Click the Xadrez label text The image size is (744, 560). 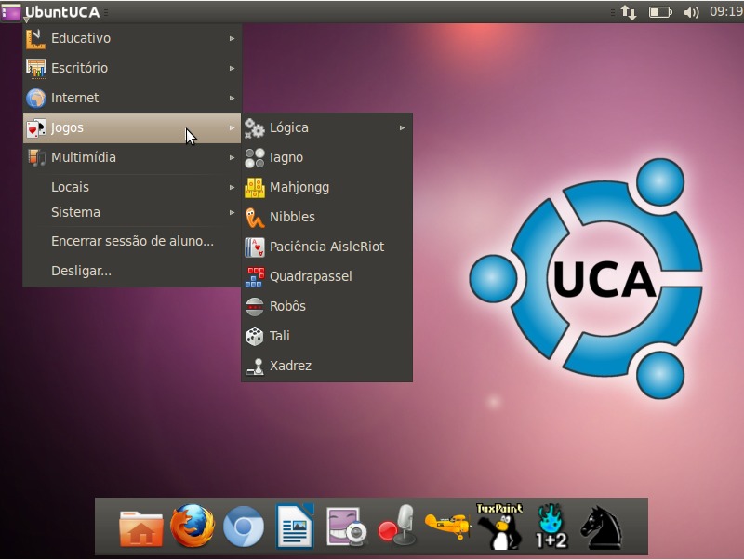(290, 366)
